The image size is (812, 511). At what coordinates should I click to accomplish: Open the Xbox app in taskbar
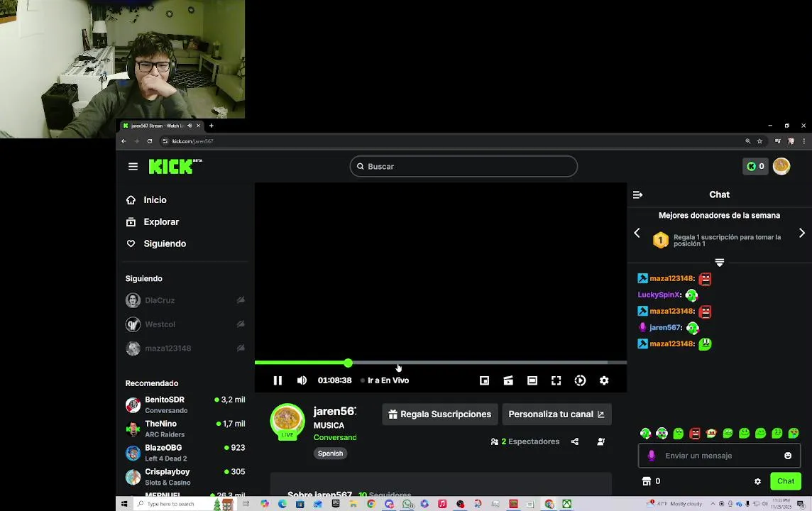pyautogui.click(x=567, y=504)
